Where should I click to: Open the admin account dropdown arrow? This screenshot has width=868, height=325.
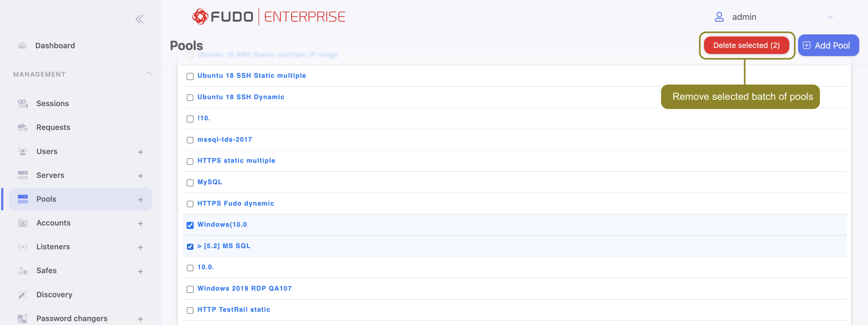click(x=830, y=17)
